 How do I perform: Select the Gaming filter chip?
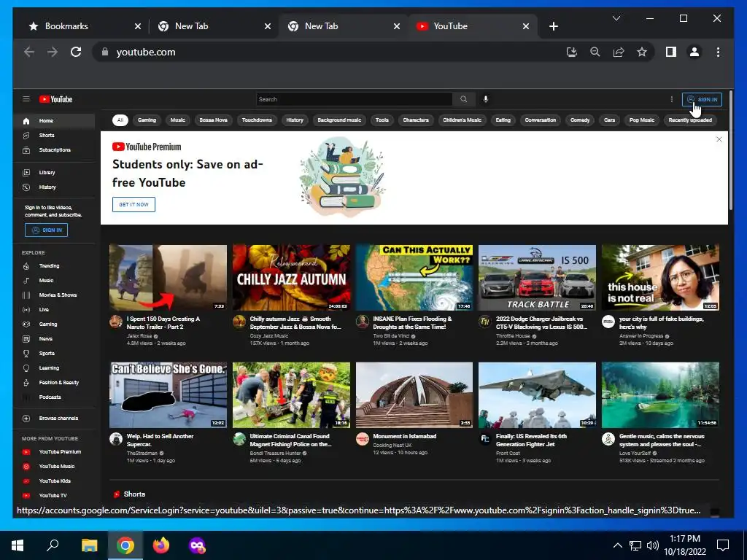pyautogui.click(x=147, y=120)
